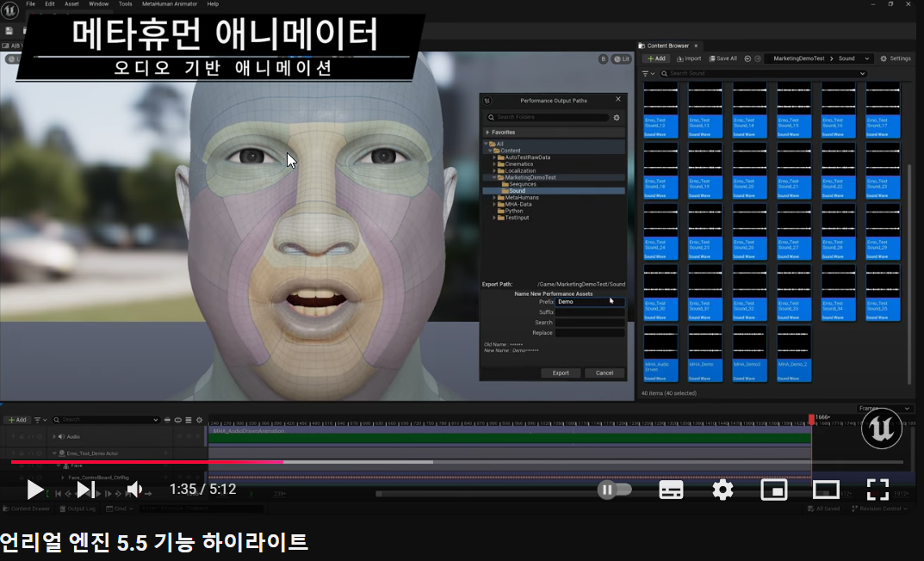Select the Emo_Test Sound_21 asset thumbnail
The height and width of the screenshot is (561, 924).
click(x=794, y=171)
